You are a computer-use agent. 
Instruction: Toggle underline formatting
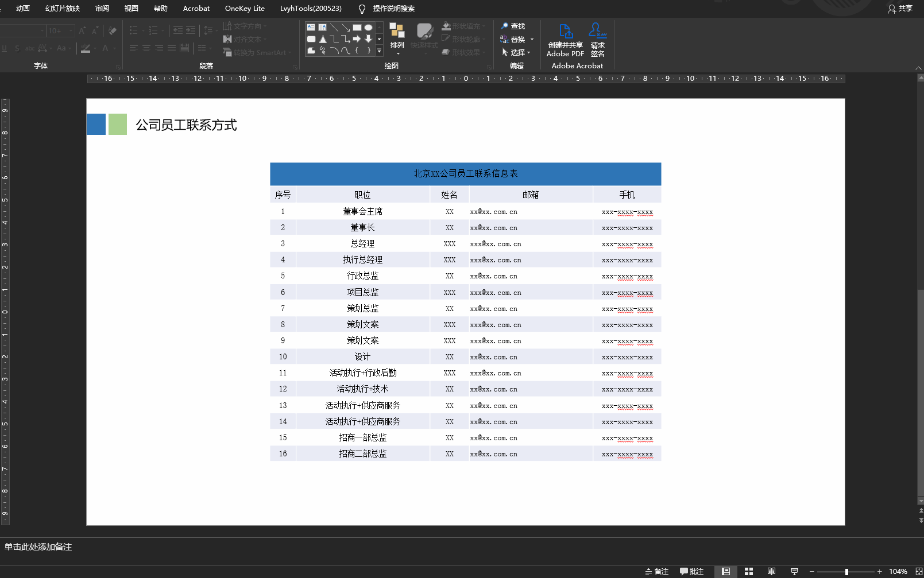click(x=5, y=48)
